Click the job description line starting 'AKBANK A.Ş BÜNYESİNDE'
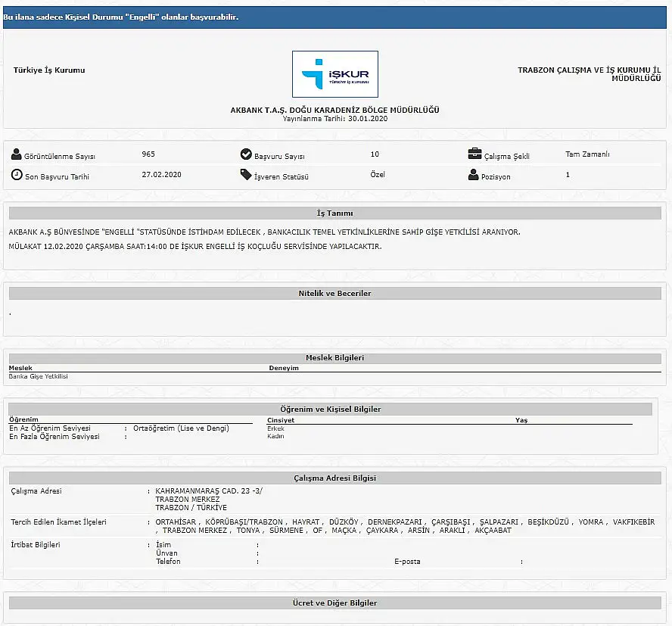Image resolution: width=672 pixels, height=626 pixels. [264, 232]
